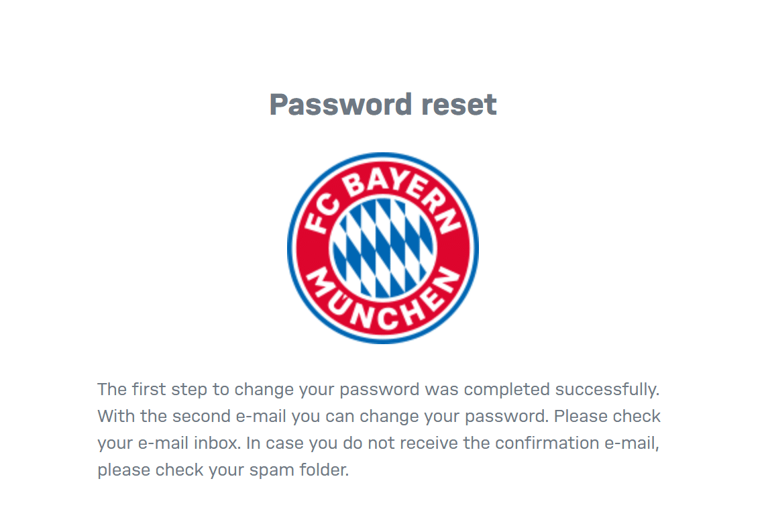Click the "Password reset" heading
Viewport: 766px width, 532px height.
point(382,105)
